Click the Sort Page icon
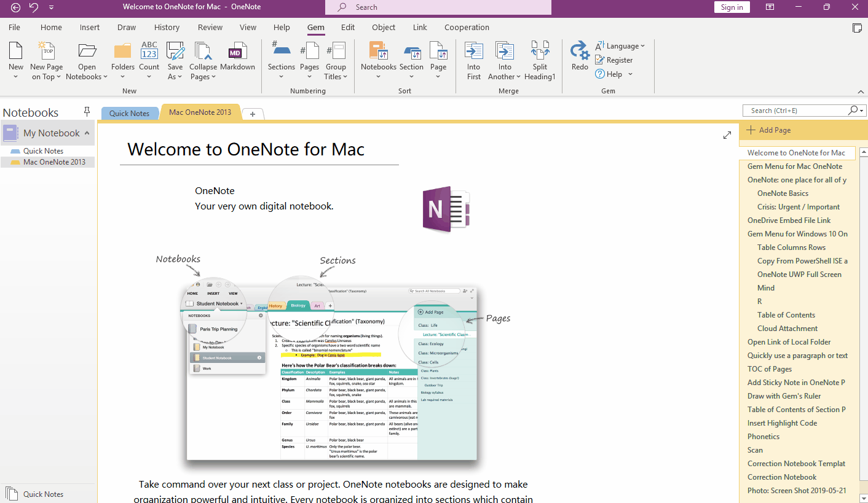 (x=438, y=51)
